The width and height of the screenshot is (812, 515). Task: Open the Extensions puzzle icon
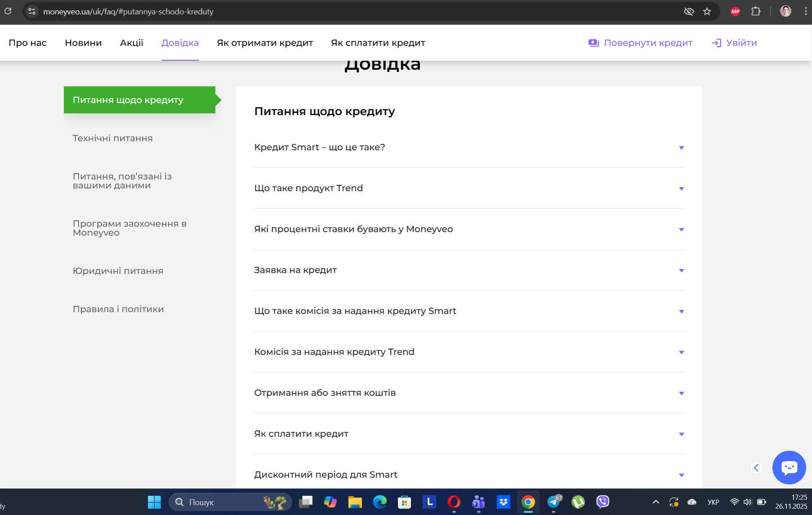(x=756, y=11)
